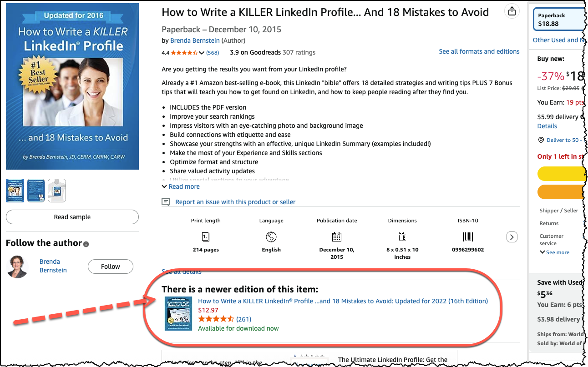Click the Brenda Bernstein author photo
The width and height of the screenshot is (588, 367).
tap(18, 266)
